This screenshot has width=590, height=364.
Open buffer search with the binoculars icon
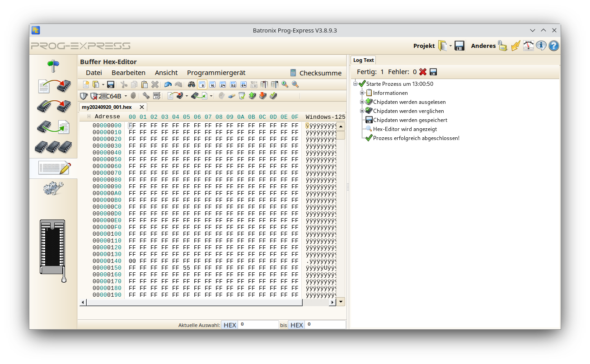[x=191, y=84]
